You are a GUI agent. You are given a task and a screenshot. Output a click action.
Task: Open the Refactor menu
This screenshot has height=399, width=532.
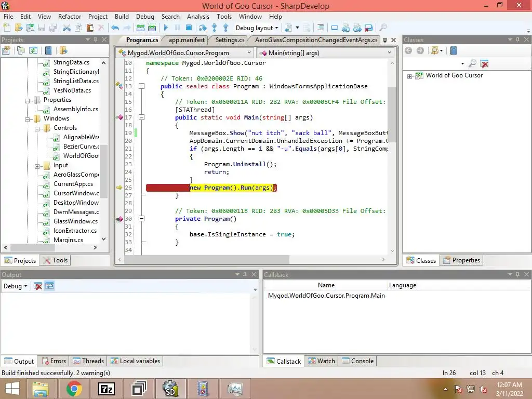(x=70, y=16)
